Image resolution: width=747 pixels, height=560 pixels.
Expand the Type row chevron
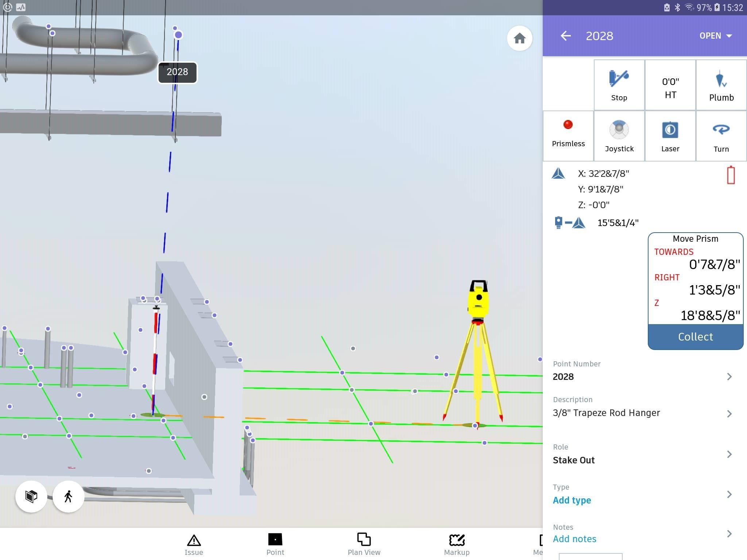(x=729, y=494)
